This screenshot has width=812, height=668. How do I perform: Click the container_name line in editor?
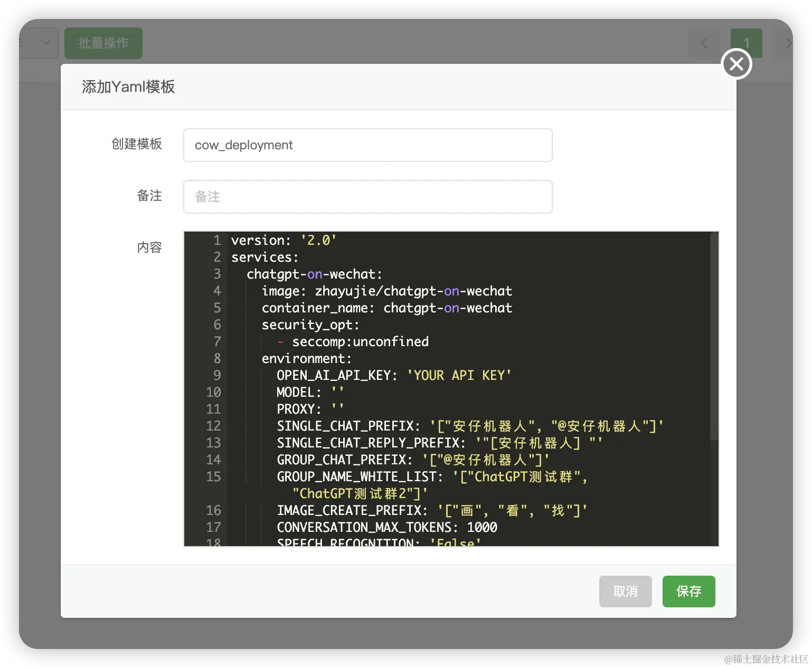pos(387,308)
